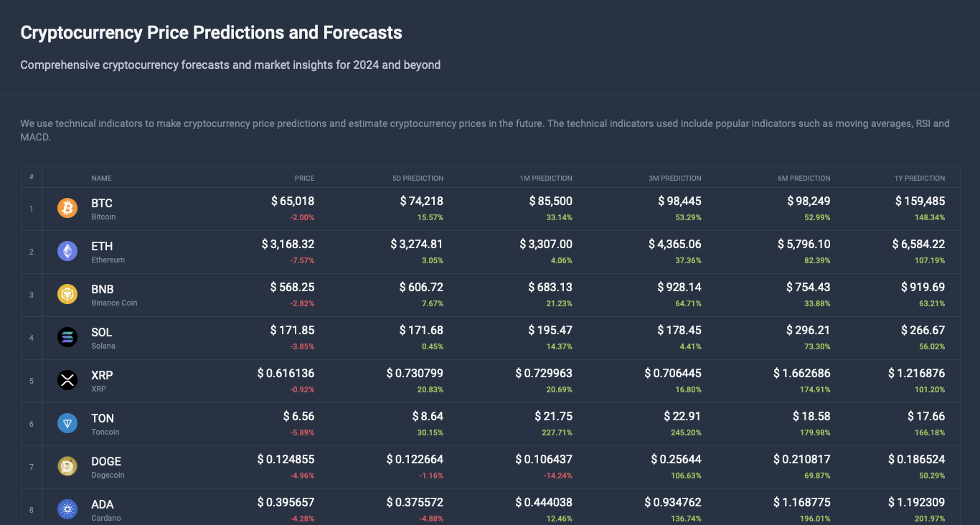Open the TON Toncoin detail page

102,418
